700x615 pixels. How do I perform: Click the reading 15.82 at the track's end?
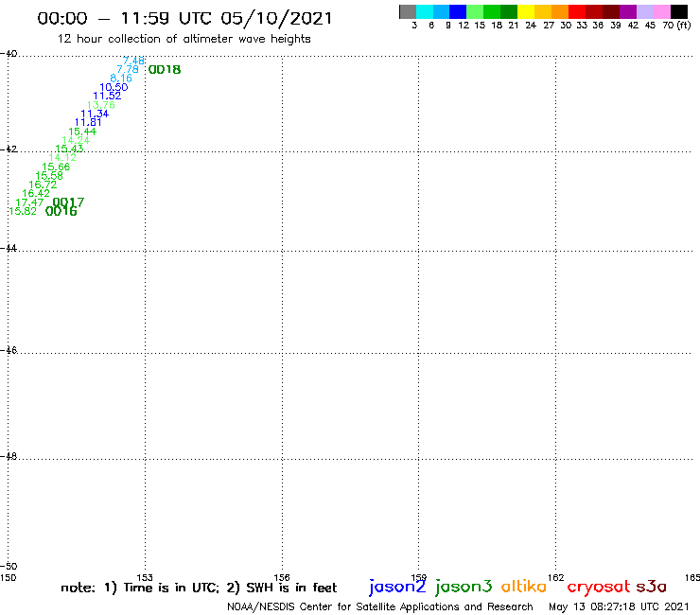click(x=23, y=211)
